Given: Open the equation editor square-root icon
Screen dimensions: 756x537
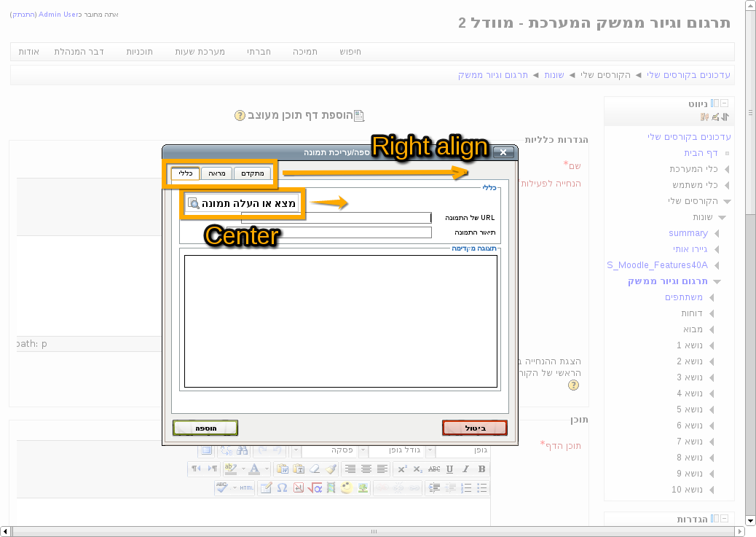Looking at the screenshot, I should (x=315, y=488).
